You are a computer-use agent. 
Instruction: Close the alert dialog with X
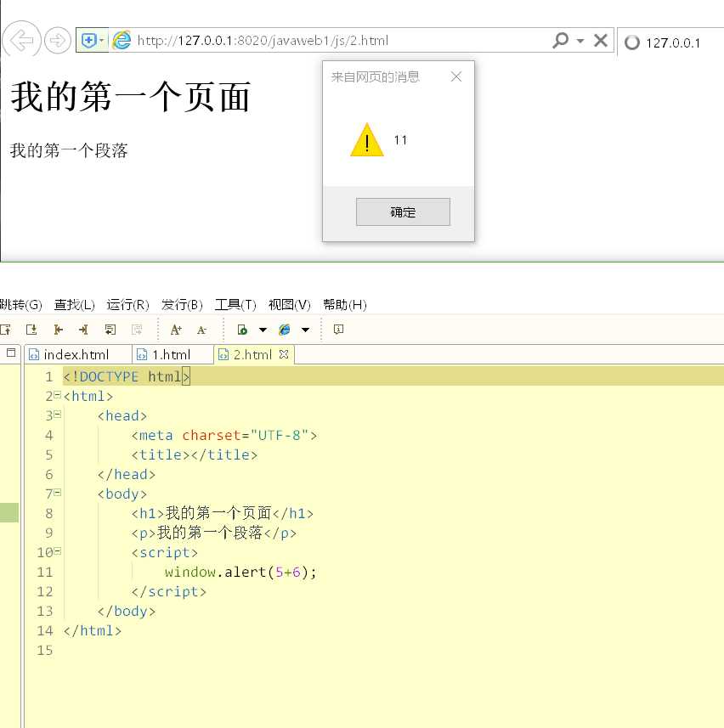(456, 76)
